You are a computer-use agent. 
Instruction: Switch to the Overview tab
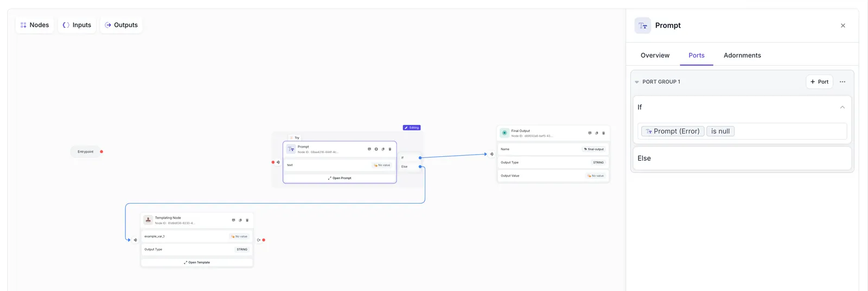[x=655, y=55]
